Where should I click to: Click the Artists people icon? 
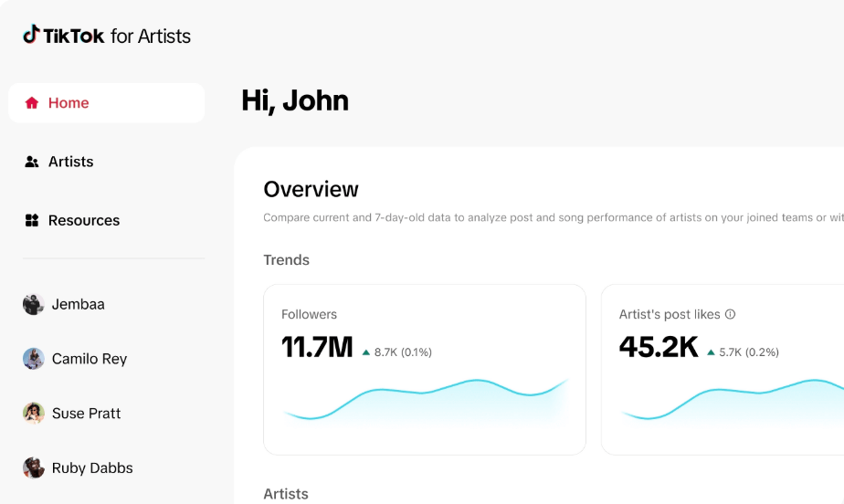point(32,162)
